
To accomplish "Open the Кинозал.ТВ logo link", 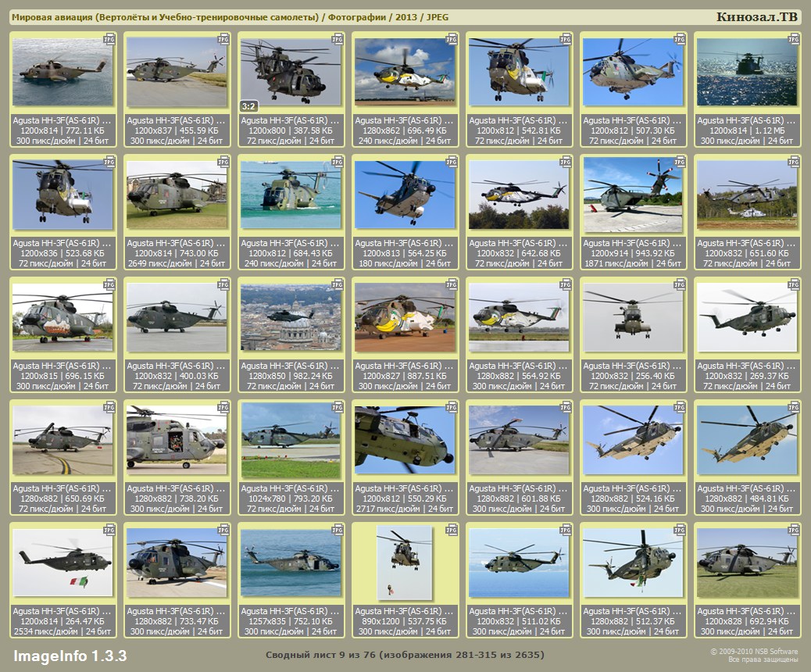I will click(x=756, y=17).
